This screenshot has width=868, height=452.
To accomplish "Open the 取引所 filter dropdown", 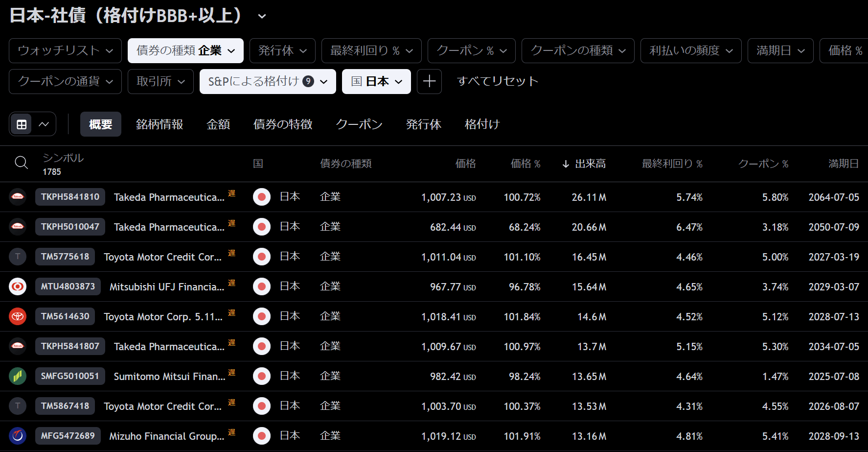I will tap(160, 81).
